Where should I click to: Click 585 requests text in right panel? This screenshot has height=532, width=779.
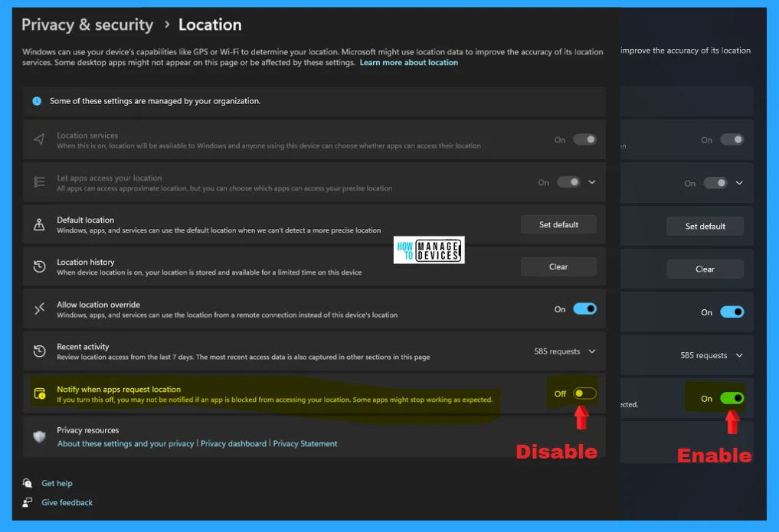click(x=703, y=355)
